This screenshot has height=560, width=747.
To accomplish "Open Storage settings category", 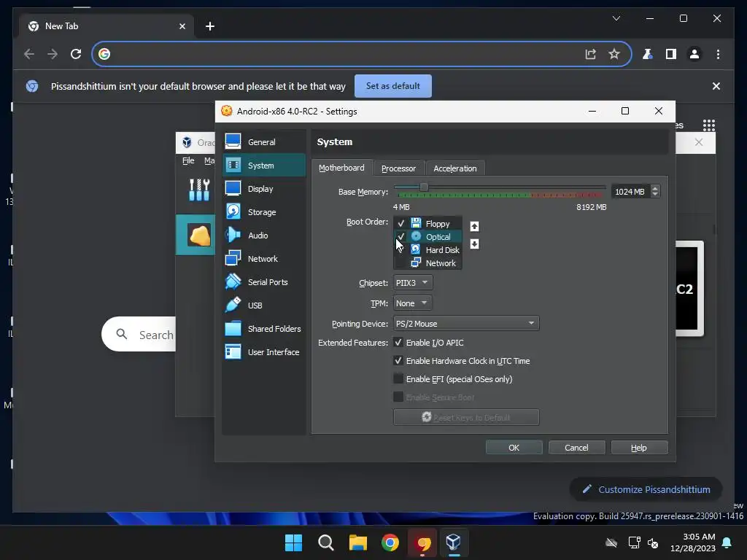I will (x=263, y=212).
